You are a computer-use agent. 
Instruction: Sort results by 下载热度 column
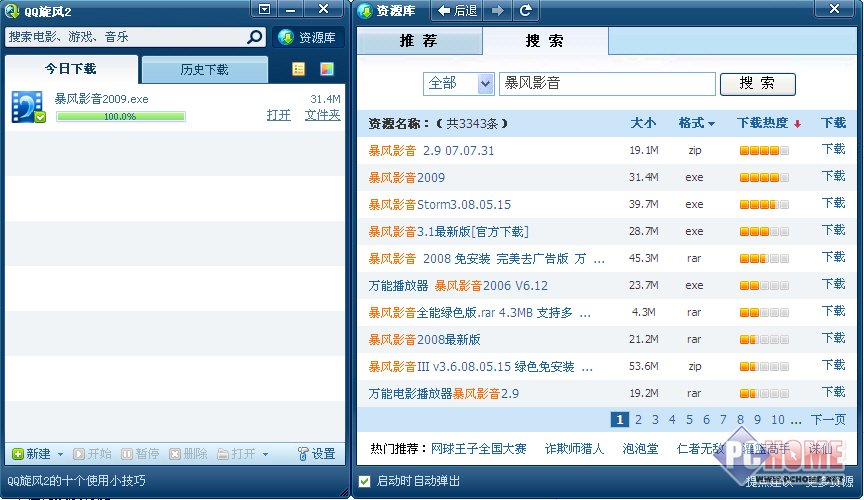pyautogui.click(x=768, y=123)
